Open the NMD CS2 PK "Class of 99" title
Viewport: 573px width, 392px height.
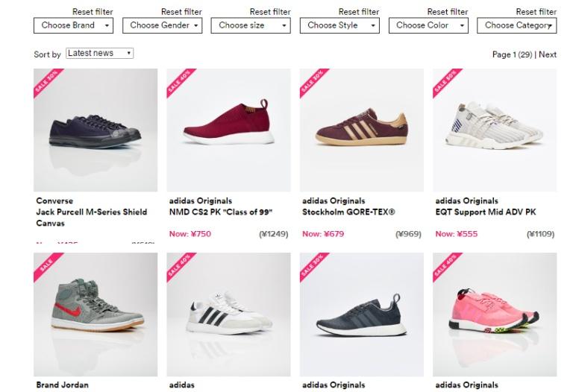[x=221, y=212]
